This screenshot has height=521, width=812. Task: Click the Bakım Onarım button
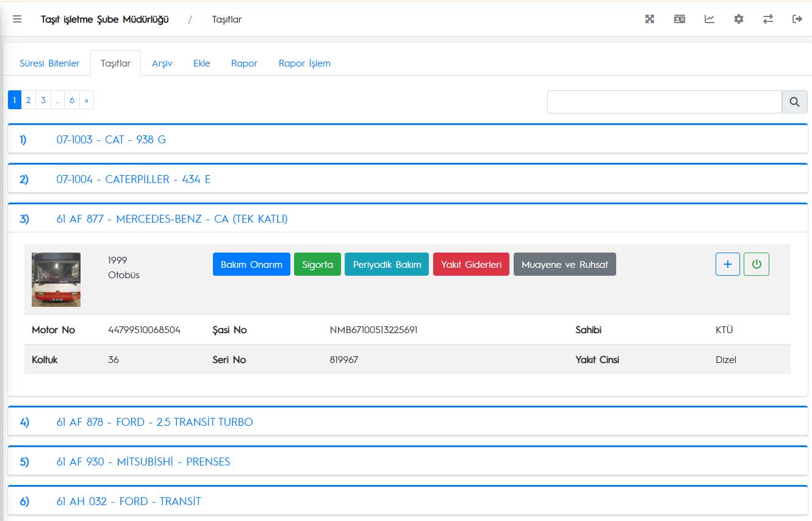[251, 265]
